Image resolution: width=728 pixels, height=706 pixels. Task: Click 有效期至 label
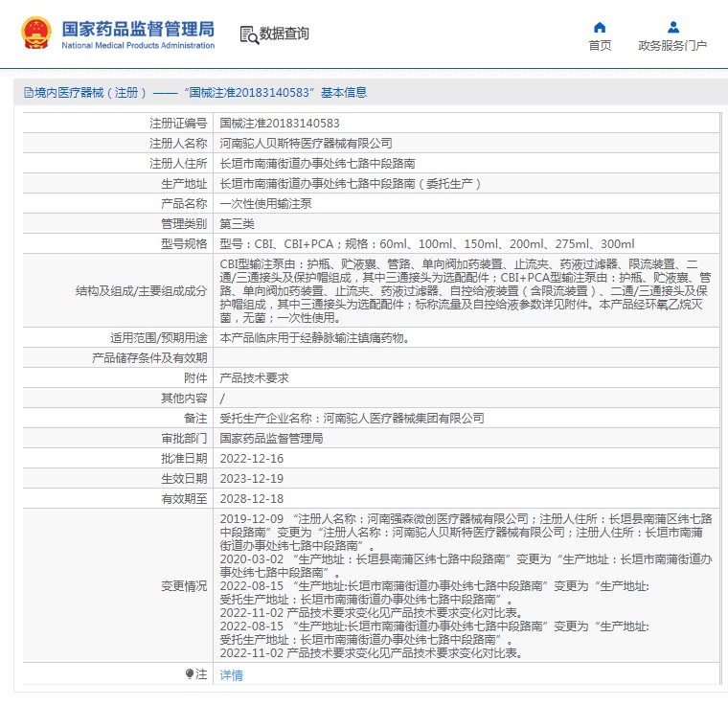(x=184, y=498)
